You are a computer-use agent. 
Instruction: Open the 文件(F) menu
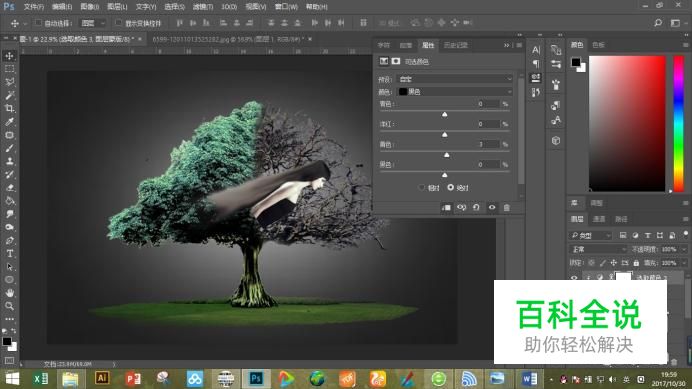(x=34, y=7)
